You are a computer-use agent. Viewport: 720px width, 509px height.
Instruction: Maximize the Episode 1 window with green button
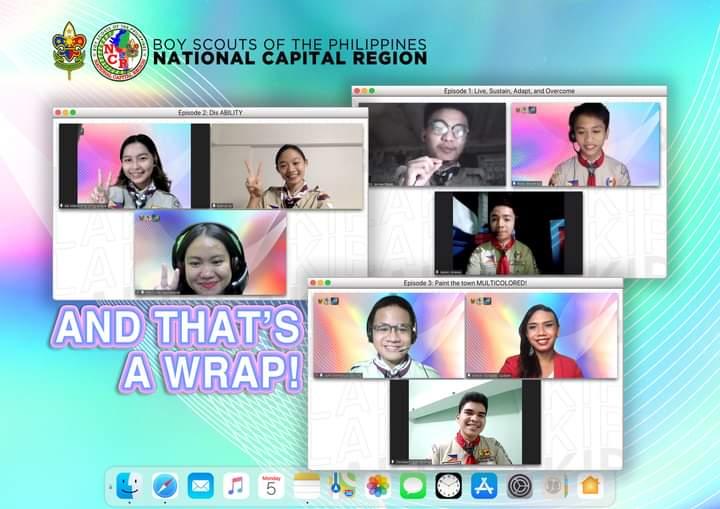point(372,91)
